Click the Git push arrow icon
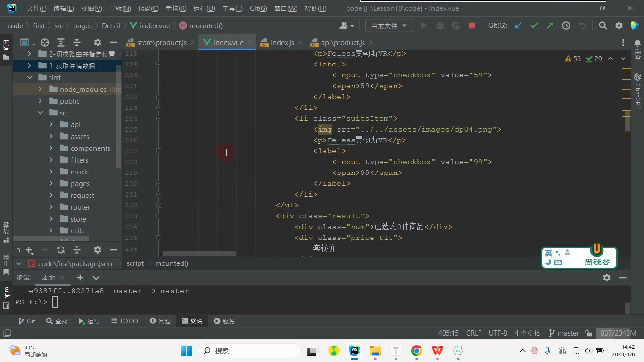644x362 pixels. (x=550, y=26)
